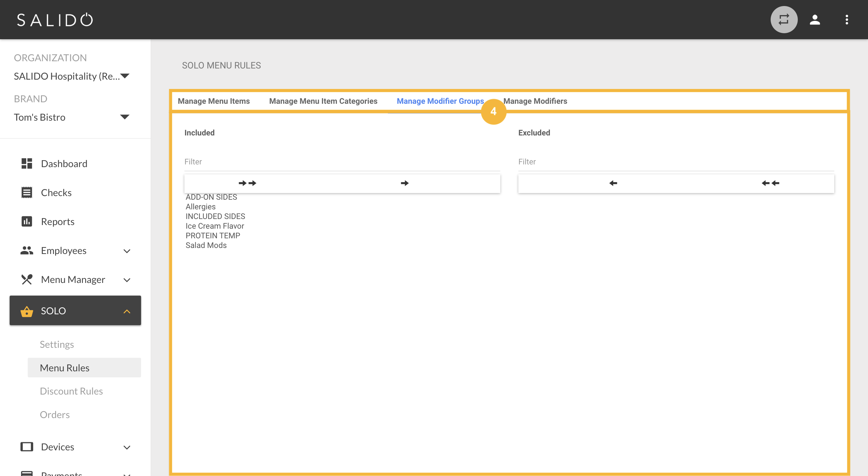This screenshot has height=476, width=868.
Task: Click the SOLO basket icon
Action: 27,311
